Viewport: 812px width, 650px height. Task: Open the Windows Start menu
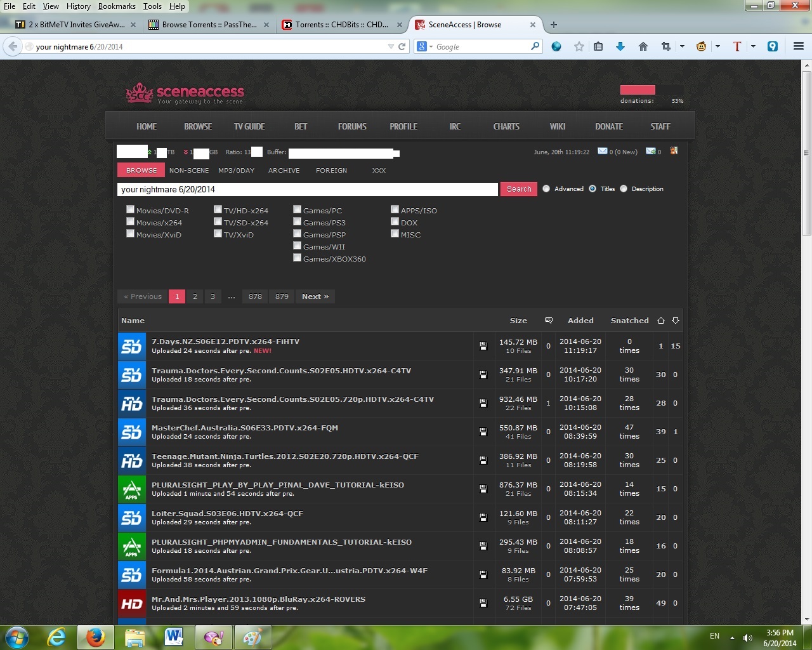point(17,637)
